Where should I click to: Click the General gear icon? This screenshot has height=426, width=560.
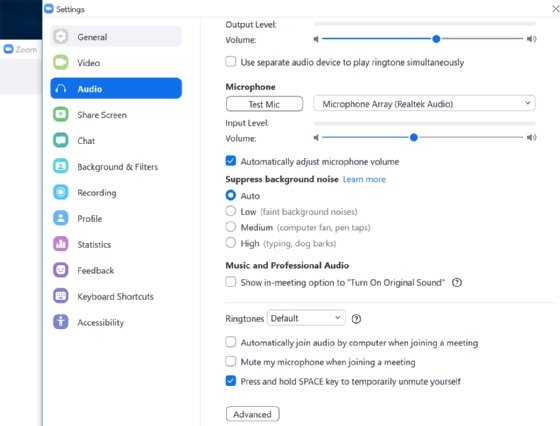61,36
